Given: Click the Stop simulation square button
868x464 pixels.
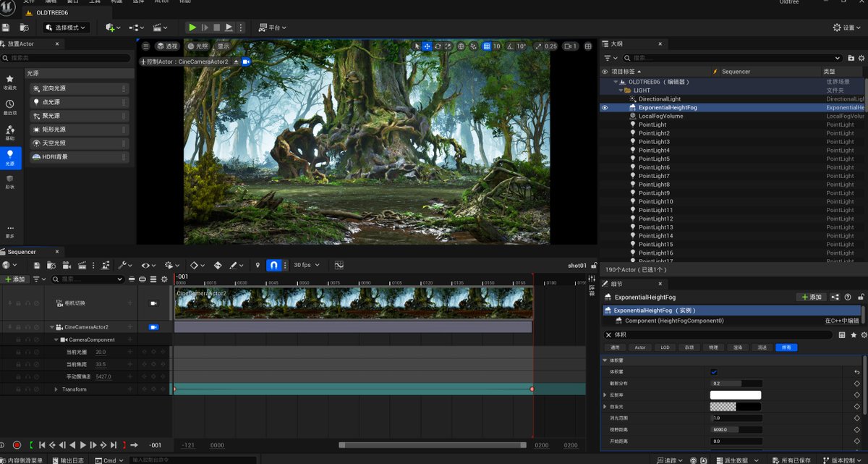Looking at the screenshot, I should 216,27.
